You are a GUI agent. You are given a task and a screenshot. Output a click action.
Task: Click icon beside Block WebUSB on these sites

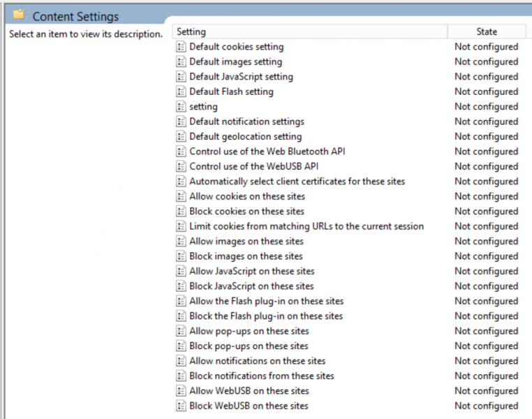[181, 406]
